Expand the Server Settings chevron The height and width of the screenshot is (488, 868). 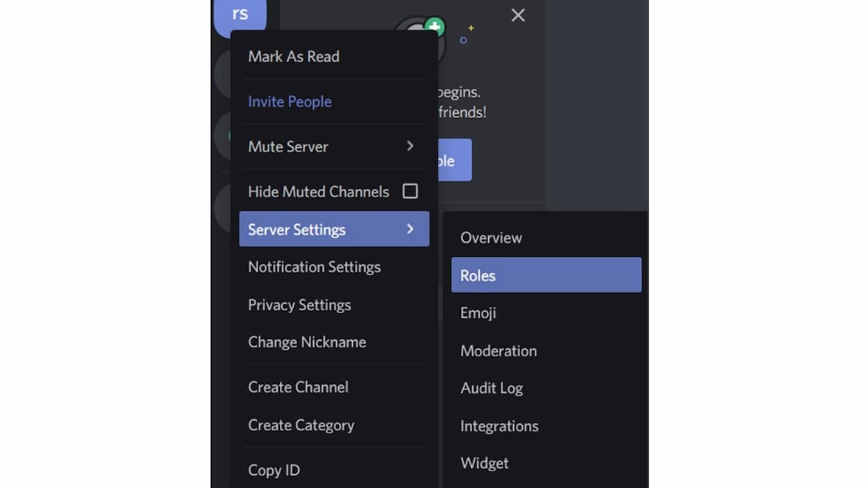pyautogui.click(x=410, y=229)
